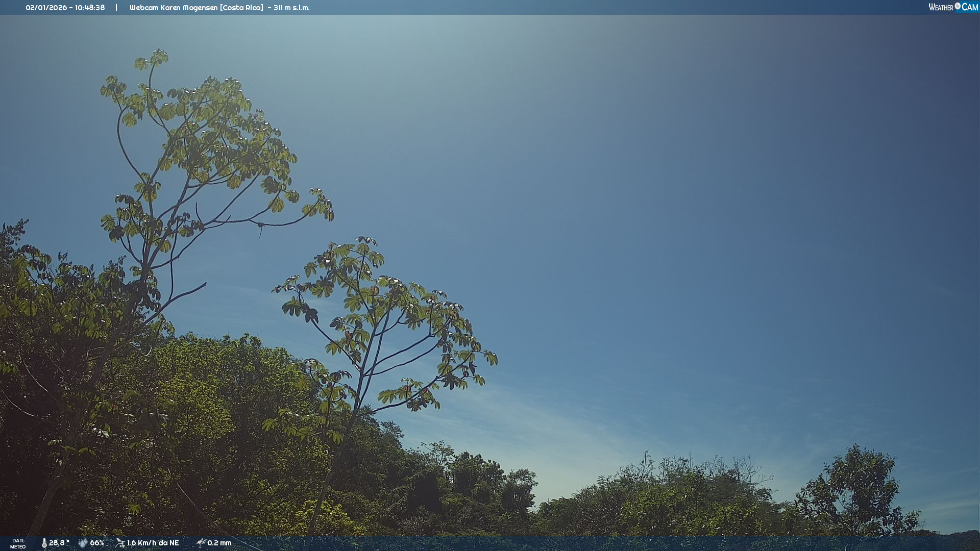Click the 02/01/2026 date text

(46, 8)
